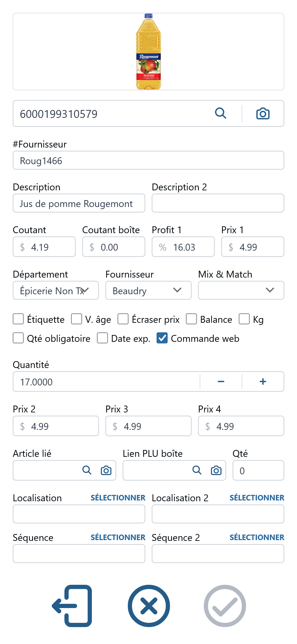Tick the Balance checkbox

(x=191, y=319)
